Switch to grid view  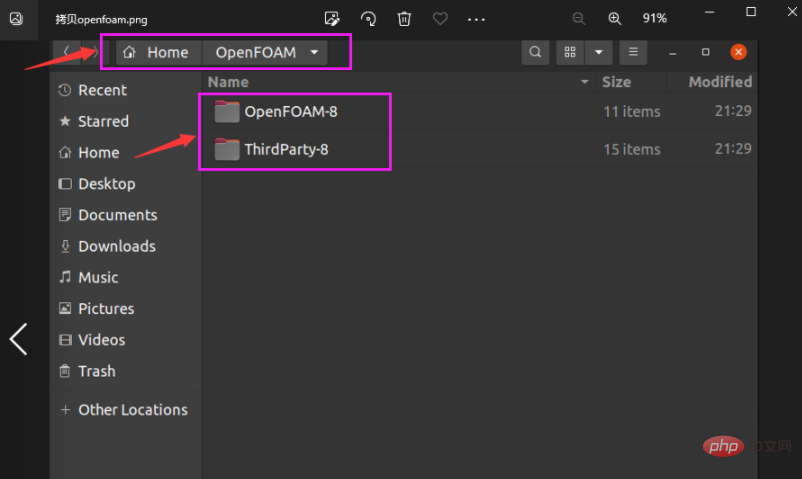coord(570,52)
